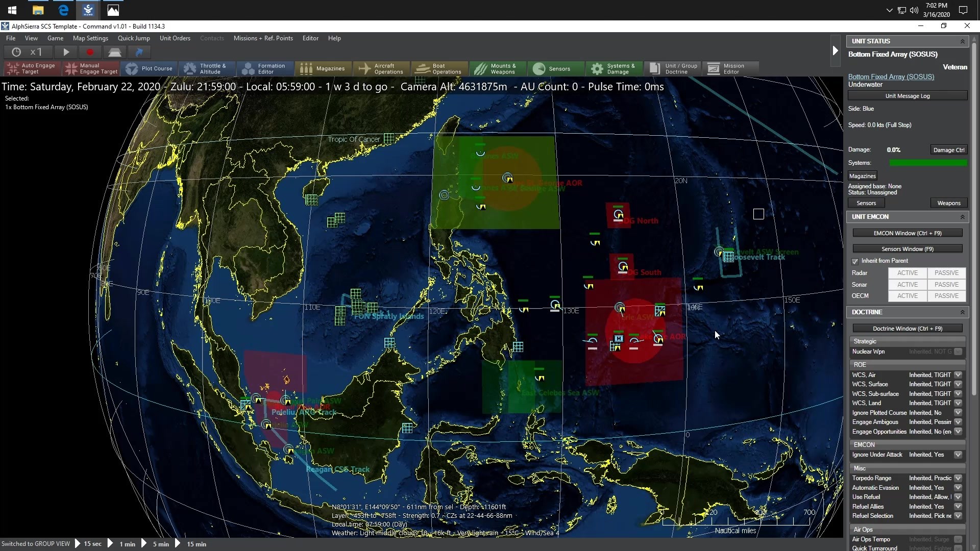Open the EMCON Window (Ctrl + F9)
Screen dimensions: 980x551
[x=908, y=233]
